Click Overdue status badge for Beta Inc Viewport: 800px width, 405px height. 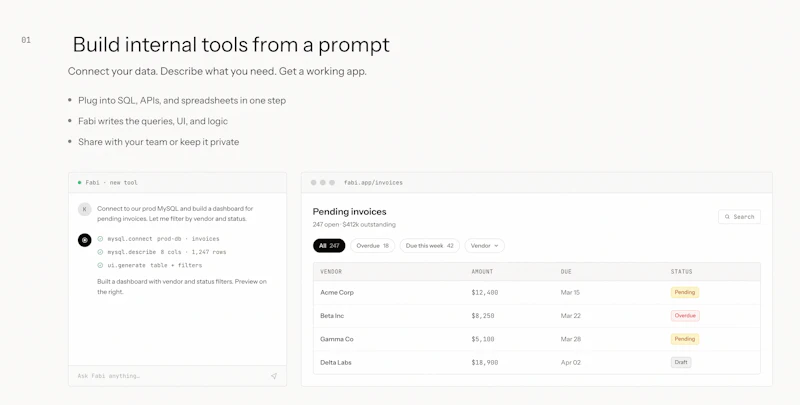pos(685,316)
